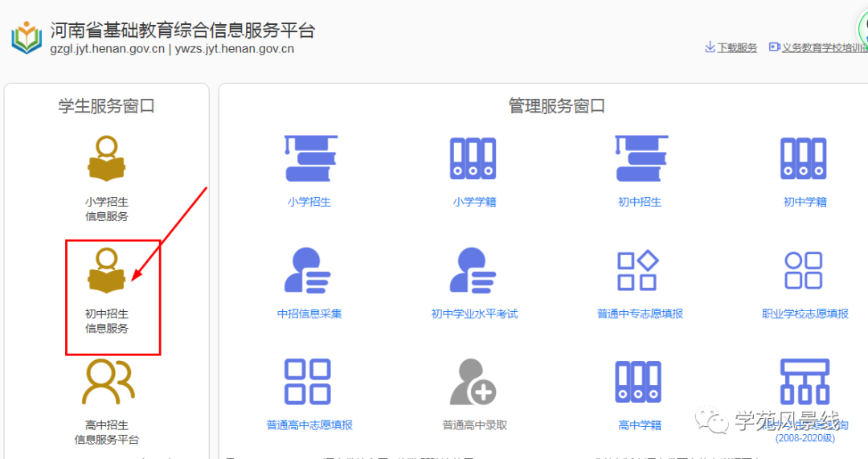Click the platform logo beside the site title
Screen dimensions: 868x459
pos(26,38)
